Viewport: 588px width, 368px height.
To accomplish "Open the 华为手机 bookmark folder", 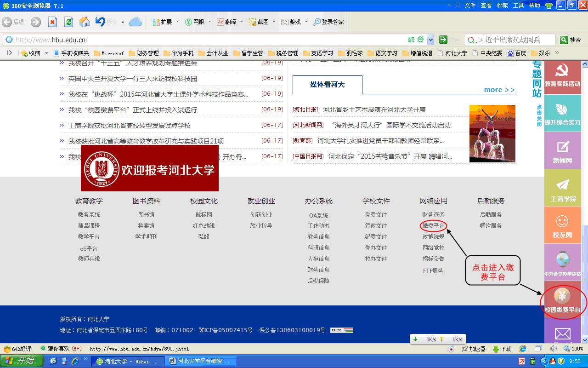I will [x=179, y=53].
